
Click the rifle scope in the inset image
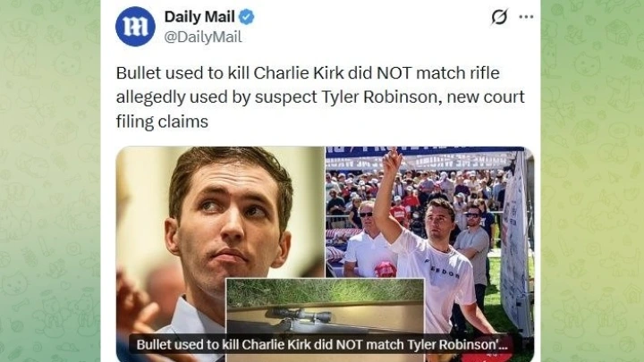click(299, 316)
